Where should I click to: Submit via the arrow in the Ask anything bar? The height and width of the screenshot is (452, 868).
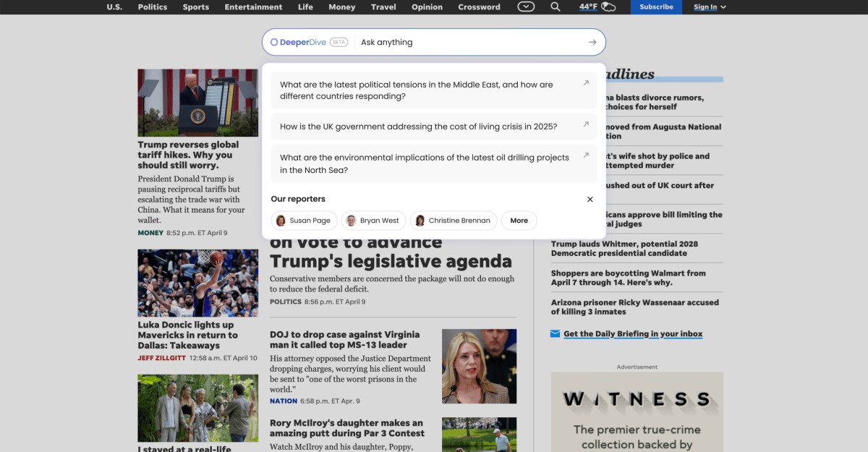tap(591, 41)
